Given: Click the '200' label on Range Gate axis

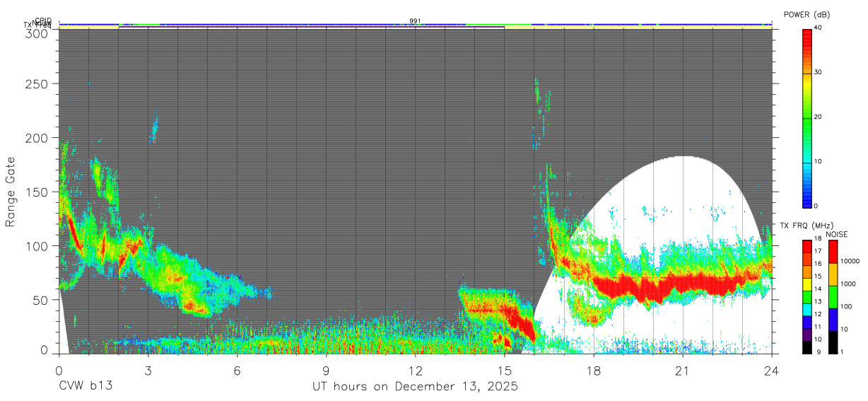Looking at the screenshot, I should tap(37, 138).
